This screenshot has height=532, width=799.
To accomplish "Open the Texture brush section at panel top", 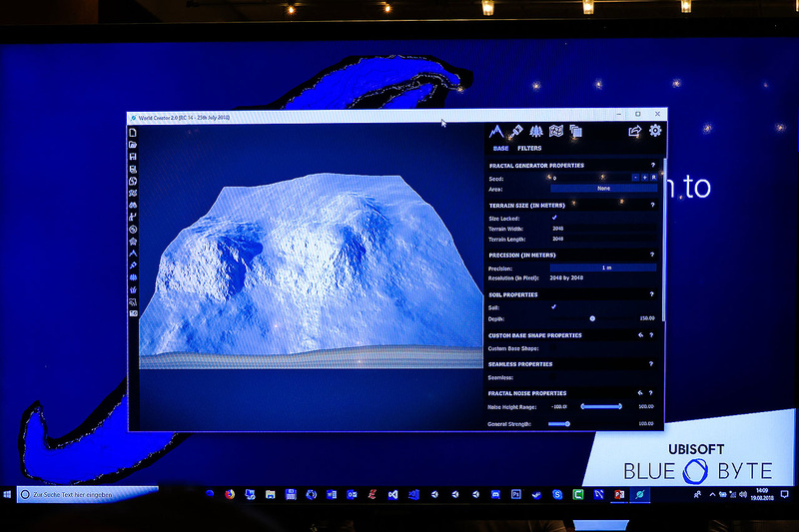I will tap(516, 132).
